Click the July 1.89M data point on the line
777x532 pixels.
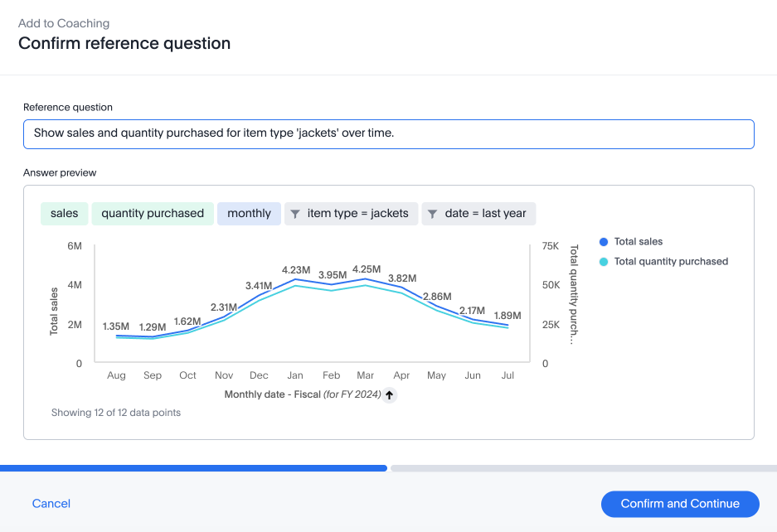507,326
